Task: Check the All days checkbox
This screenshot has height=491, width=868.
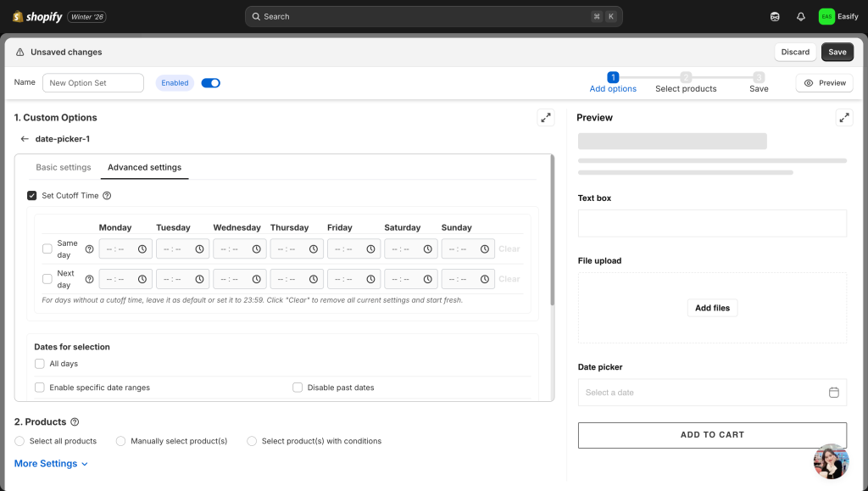Action: [x=40, y=364]
